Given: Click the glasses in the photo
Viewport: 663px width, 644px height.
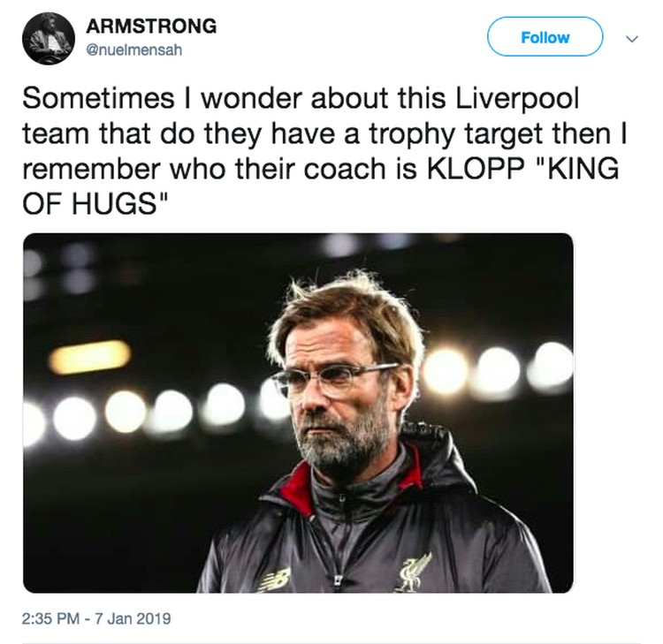Looking at the screenshot, I should point(332,380).
